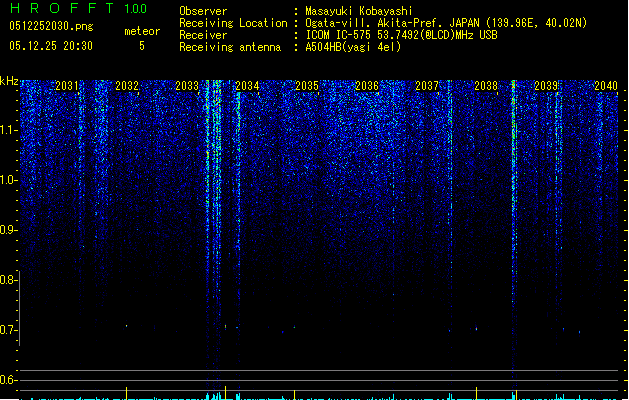Click the Receiver ICOM IC-575 line

click(402, 35)
